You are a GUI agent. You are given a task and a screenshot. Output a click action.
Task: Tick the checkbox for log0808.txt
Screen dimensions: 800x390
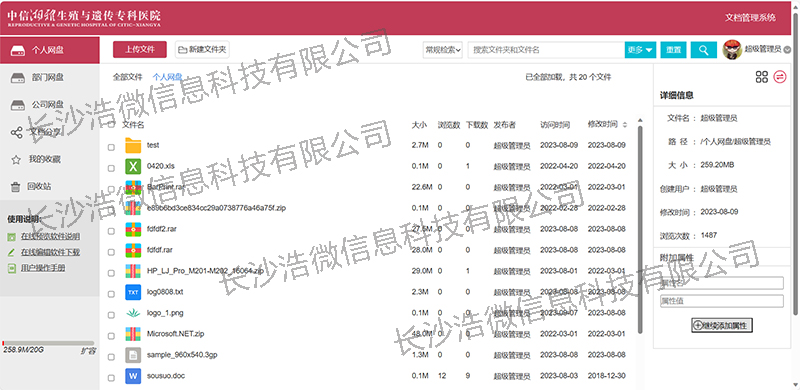point(111,295)
